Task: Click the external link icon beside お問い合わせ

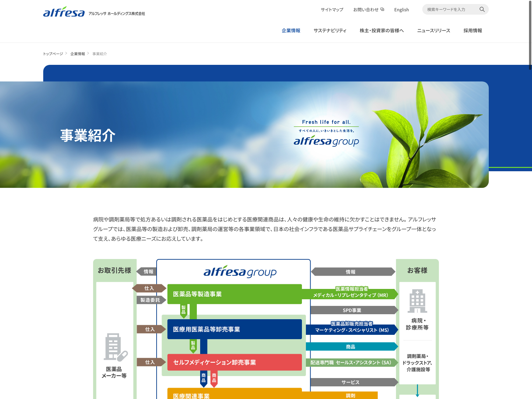Action: click(382, 9)
